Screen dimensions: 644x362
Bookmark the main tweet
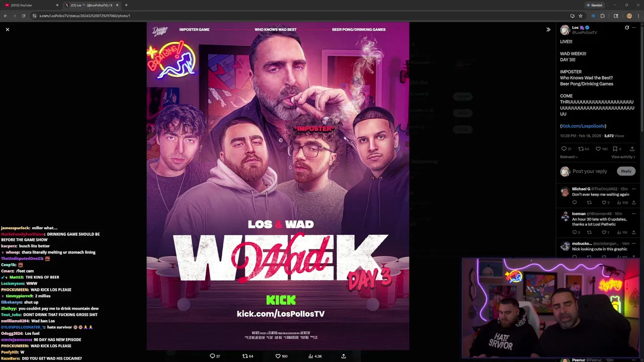615,149
